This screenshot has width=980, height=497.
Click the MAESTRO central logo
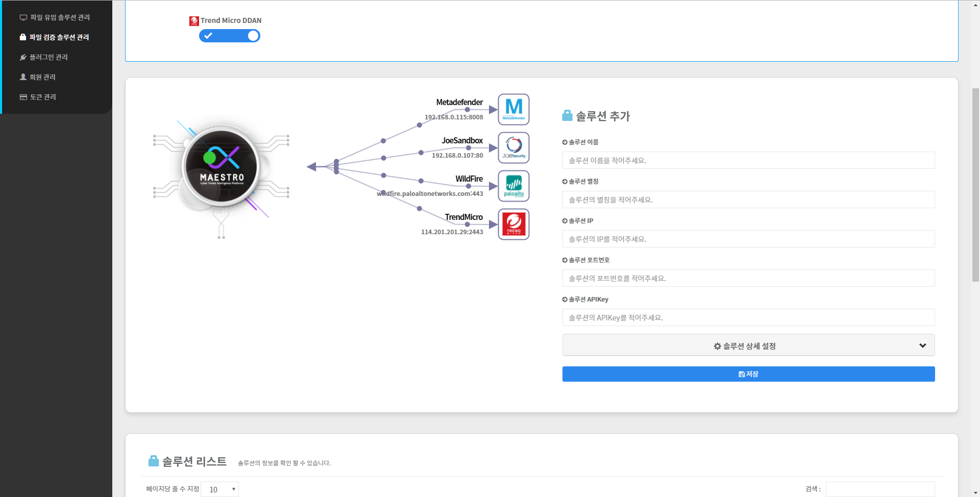pos(222,166)
